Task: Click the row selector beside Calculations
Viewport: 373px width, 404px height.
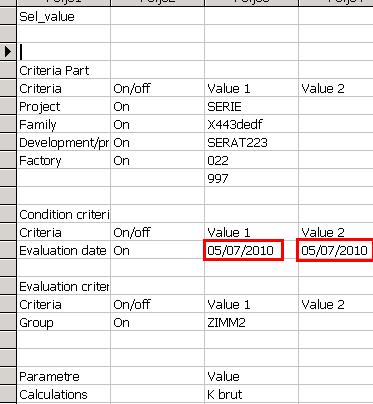Action: click(x=8, y=394)
